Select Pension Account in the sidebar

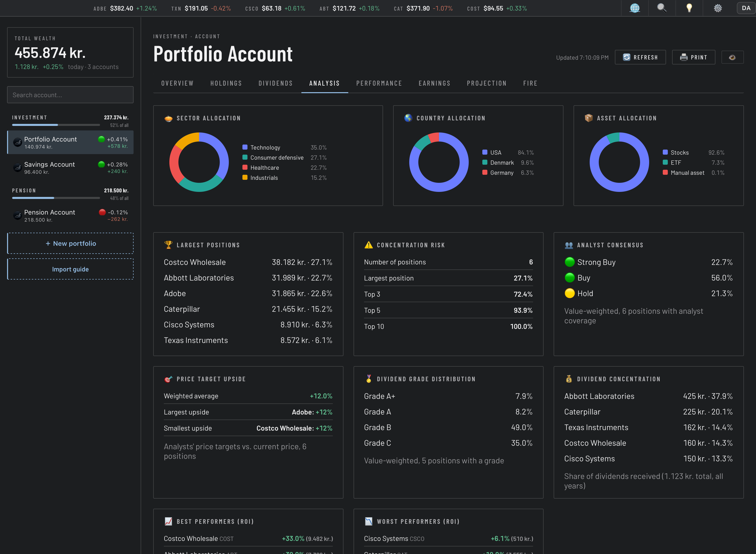click(70, 216)
